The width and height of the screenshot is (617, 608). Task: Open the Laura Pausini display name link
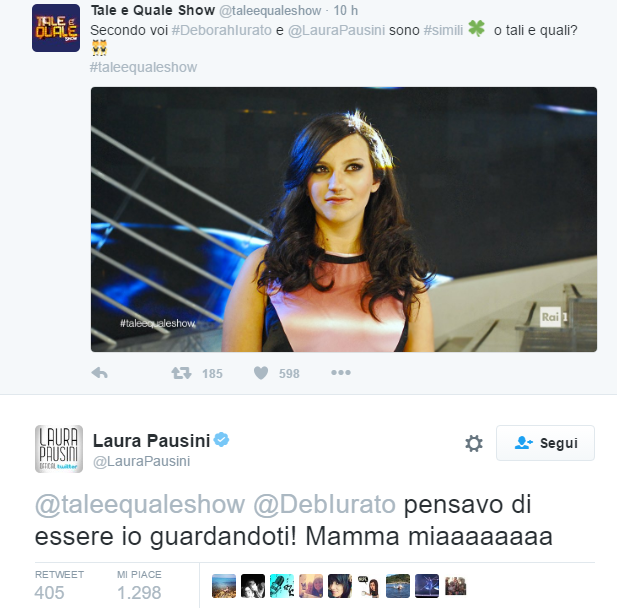click(x=151, y=441)
